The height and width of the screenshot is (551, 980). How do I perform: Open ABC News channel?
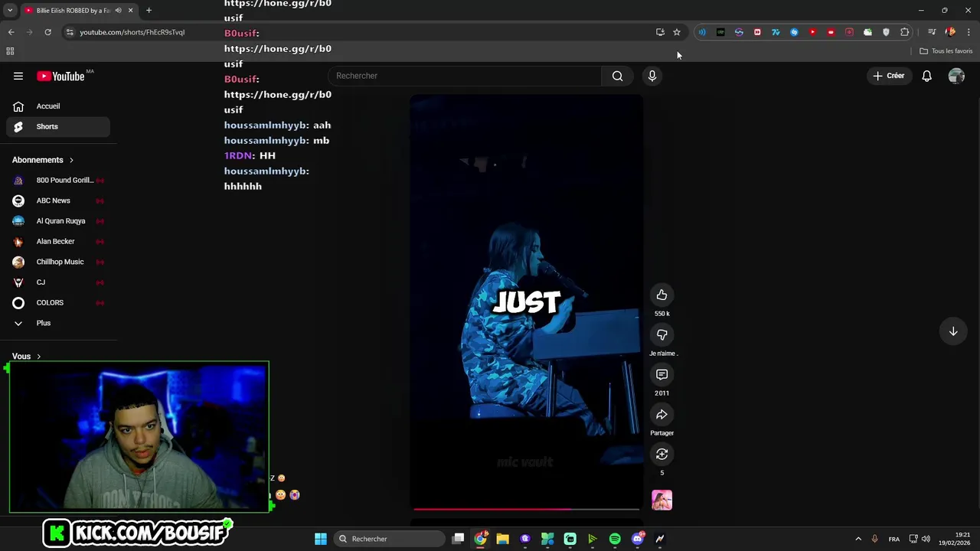(58, 201)
